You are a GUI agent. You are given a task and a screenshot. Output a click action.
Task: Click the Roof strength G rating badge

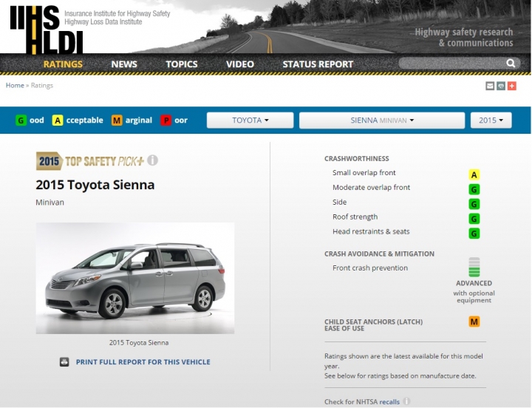(x=474, y=219)
